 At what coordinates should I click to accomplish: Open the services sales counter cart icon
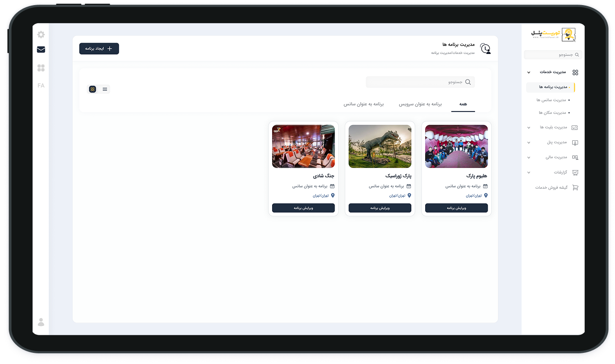[x=576, y=187]
